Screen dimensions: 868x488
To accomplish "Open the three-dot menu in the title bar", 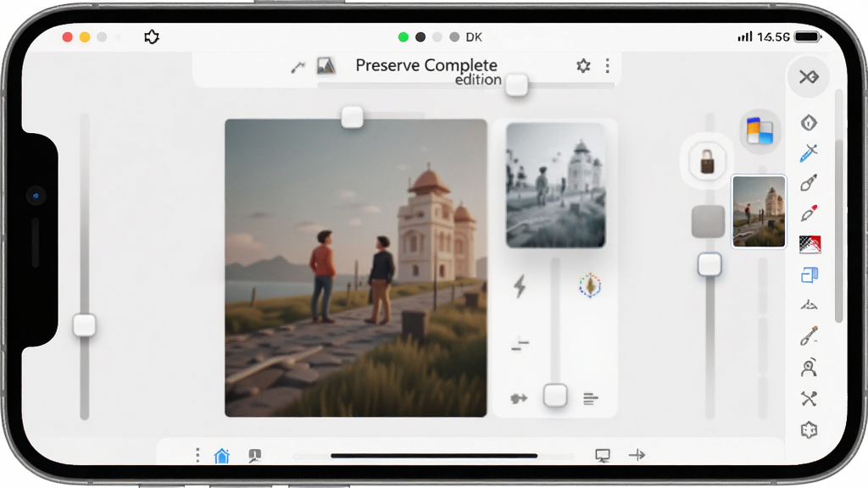I will click(x=607, y=66).
